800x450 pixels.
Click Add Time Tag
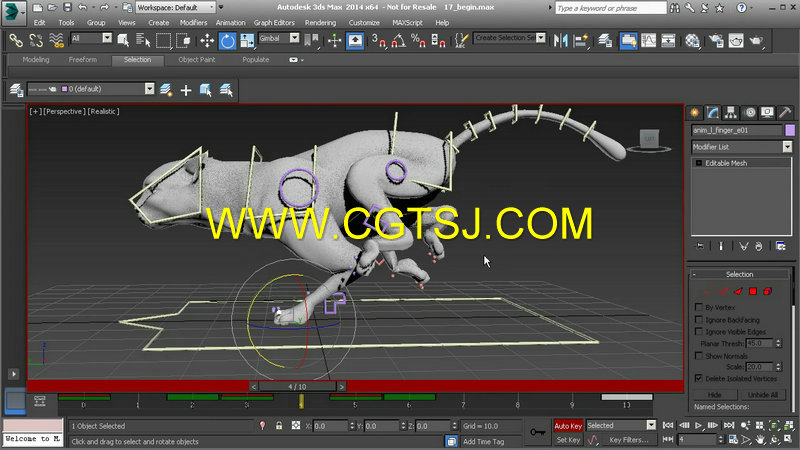[x=483, y=442]
